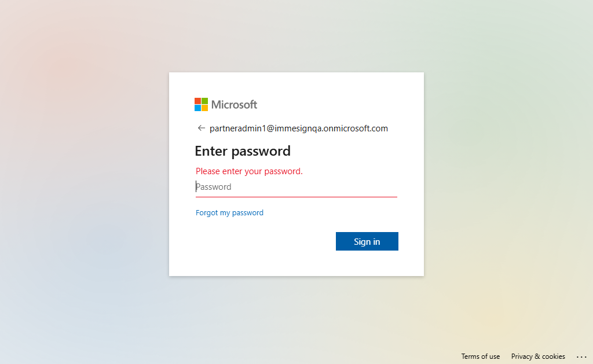Click the 'Please enter your password' error message
Image resolution: width=593 pixels, height=364 pixels.
pos(249,171)
